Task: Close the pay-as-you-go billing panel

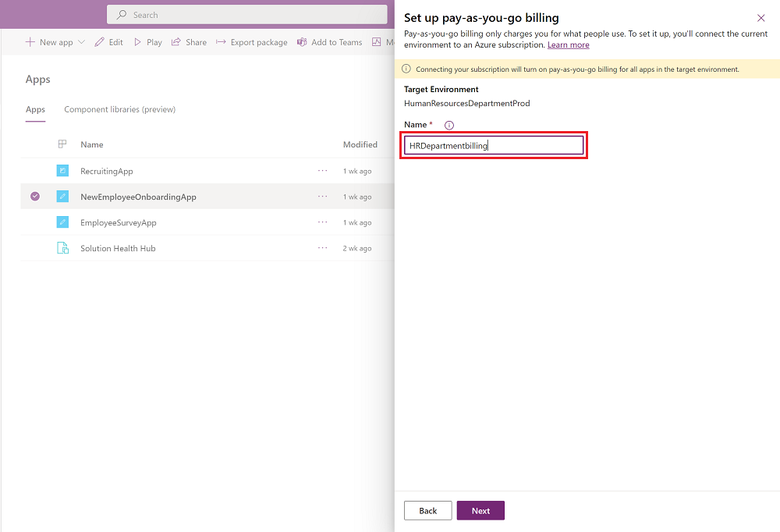Action: (x=761, y=18)
